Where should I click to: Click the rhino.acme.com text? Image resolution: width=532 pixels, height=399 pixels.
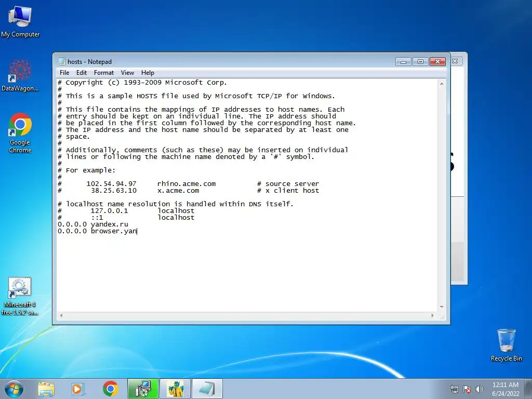tap(187, 183)
